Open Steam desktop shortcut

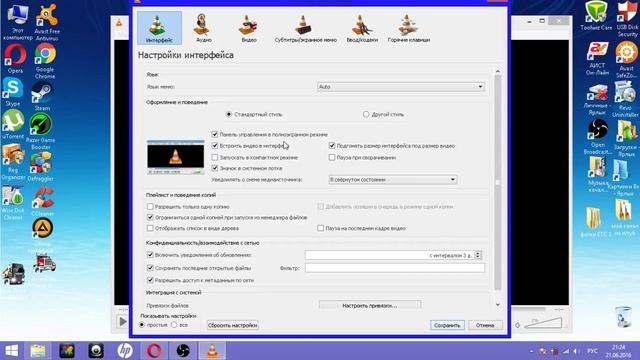click(42, 97)
